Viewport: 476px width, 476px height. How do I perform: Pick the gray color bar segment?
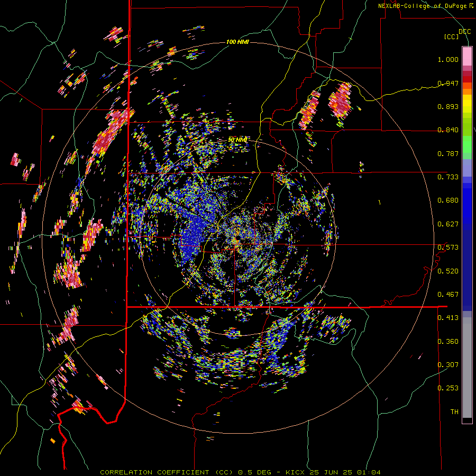[x=467, y=368]
